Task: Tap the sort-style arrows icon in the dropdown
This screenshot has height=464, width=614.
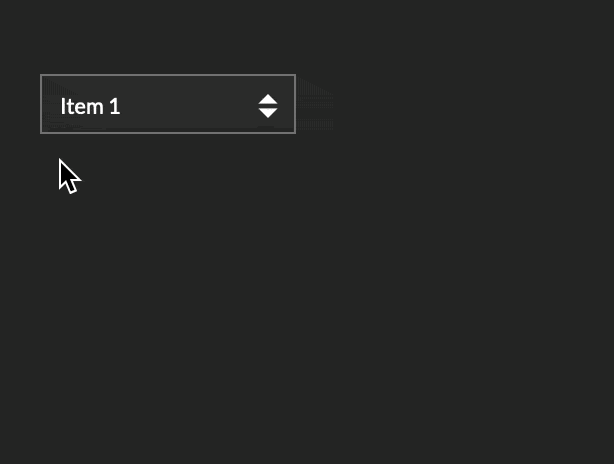Action: (x=267, y=105)
